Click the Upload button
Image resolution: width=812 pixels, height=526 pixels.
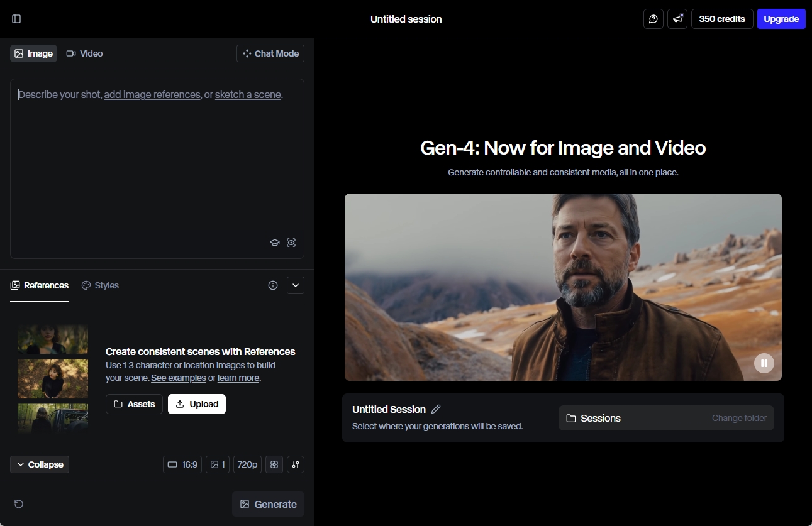pos(197,404)
